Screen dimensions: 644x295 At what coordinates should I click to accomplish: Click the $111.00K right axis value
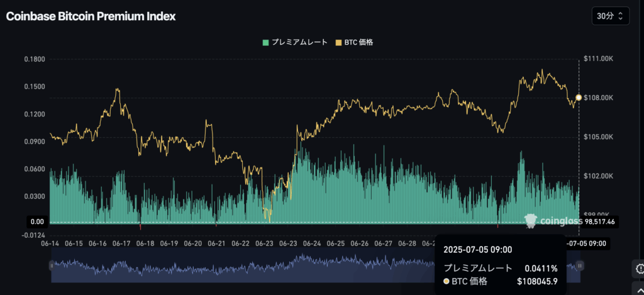599,59
